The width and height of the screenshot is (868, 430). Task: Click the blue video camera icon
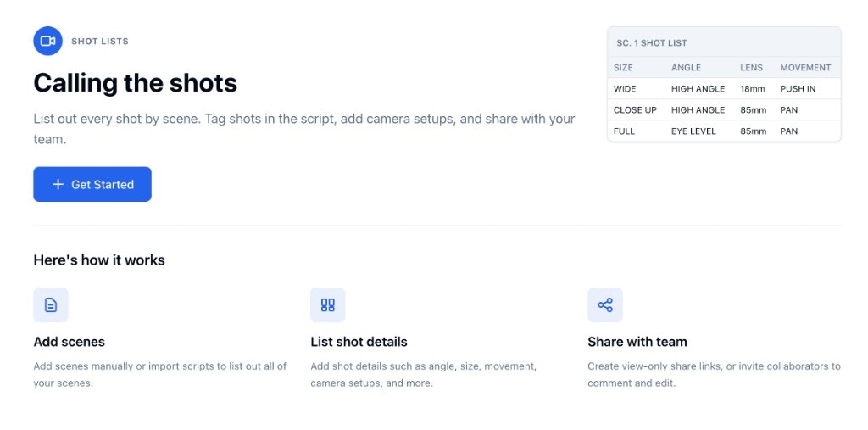tap(47, 41)
